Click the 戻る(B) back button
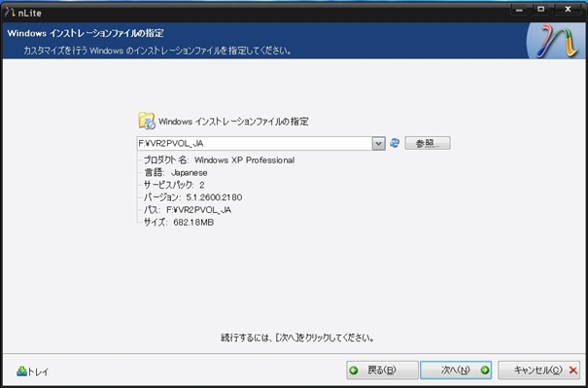This screenshot has width=588, height=388. [x=382, y=370]
